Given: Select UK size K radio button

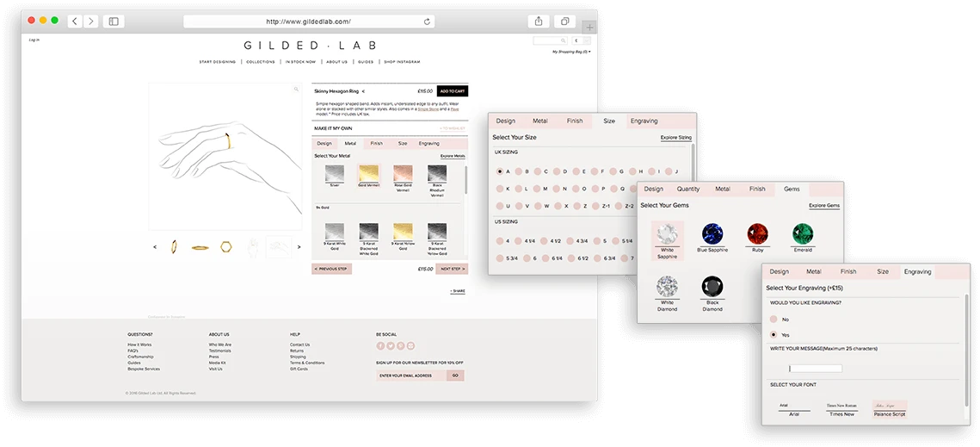Looking at the screenshot, I should 499,189.
